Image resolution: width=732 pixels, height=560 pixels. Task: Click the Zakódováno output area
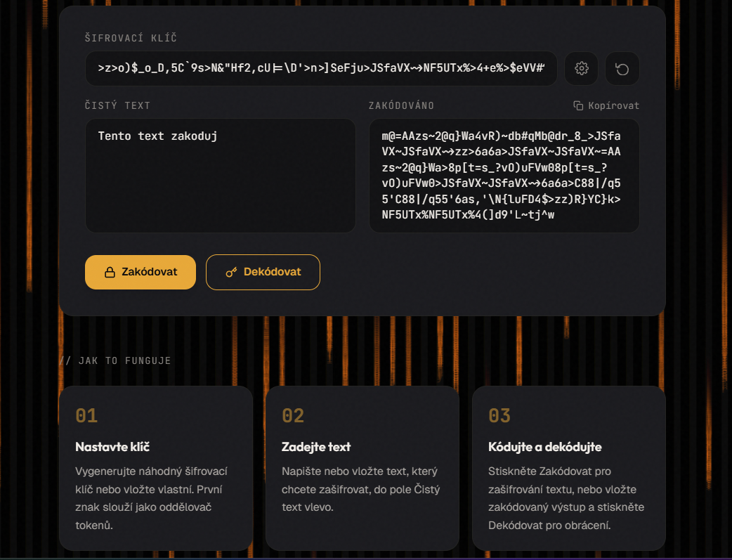(x=504, y=175)
